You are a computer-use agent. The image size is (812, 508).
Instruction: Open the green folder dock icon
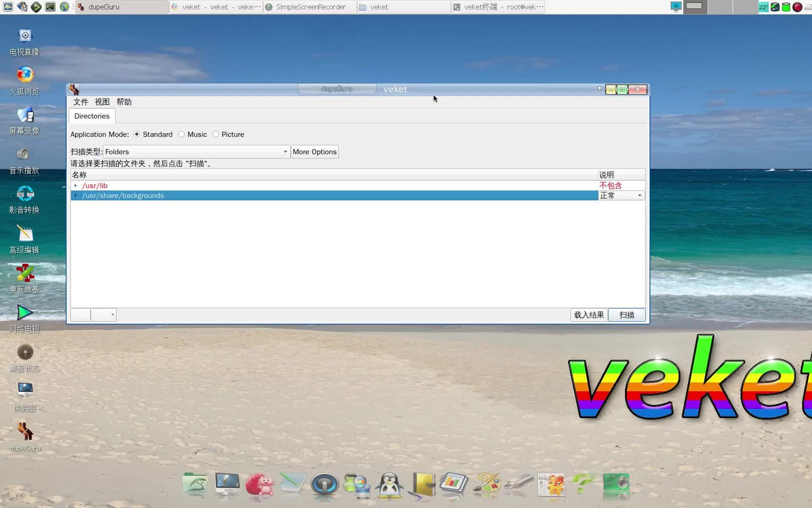[195, 484]
